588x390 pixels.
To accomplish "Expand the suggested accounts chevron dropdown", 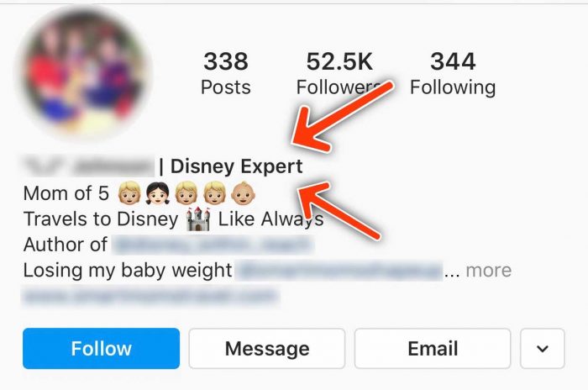I will pos(543,348).
